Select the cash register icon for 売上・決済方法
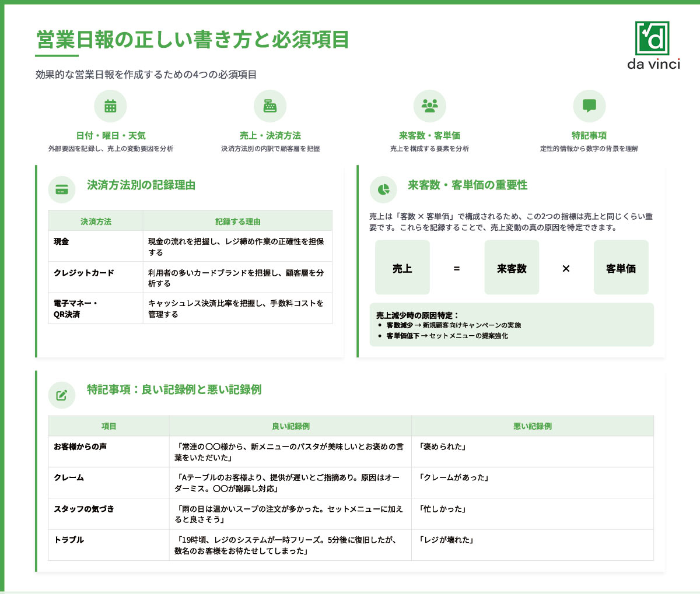Screen dimensions: 700x594 (x=269, y=106)
